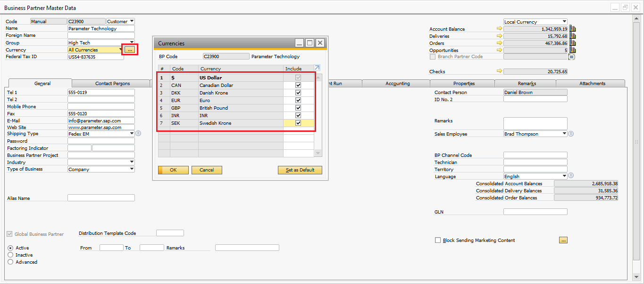Click details icon next to Sales Employee

pyautogui.click(x=571, y=134)
